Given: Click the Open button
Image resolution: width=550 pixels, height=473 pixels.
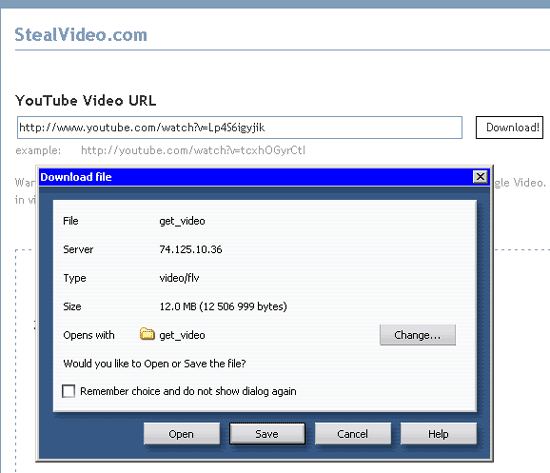Looking at the screenshot, I should coord(182,434).
